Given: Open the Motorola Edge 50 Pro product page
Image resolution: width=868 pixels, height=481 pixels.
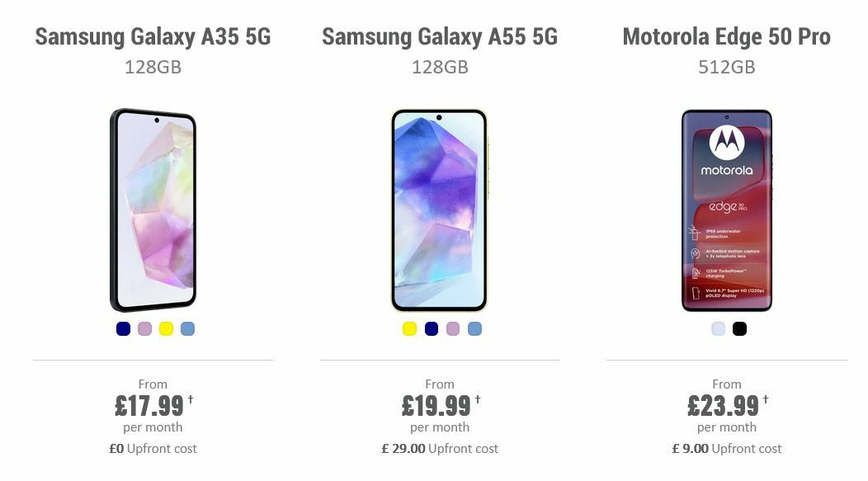Looking at the screenshot, I should 727,36.
